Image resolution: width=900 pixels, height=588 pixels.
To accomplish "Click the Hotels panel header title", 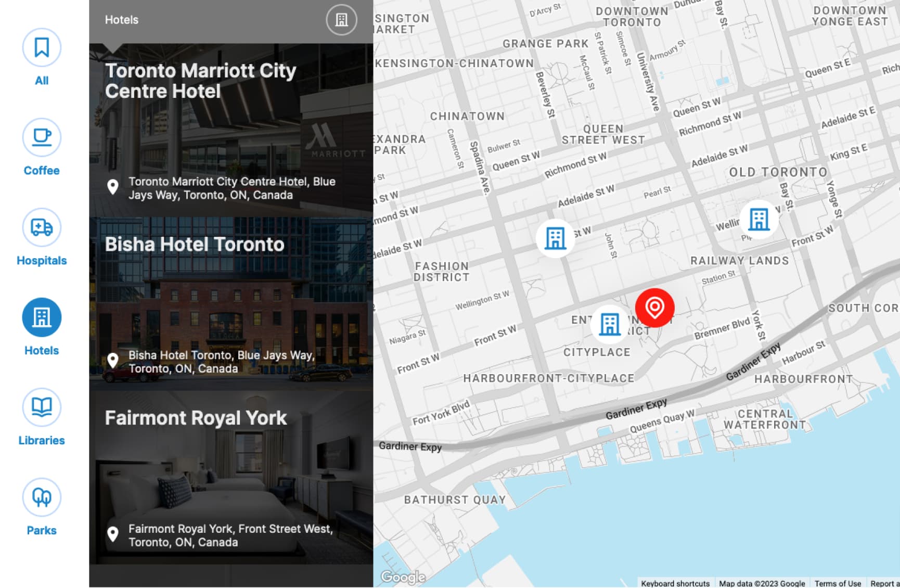I will coord(122,20).
